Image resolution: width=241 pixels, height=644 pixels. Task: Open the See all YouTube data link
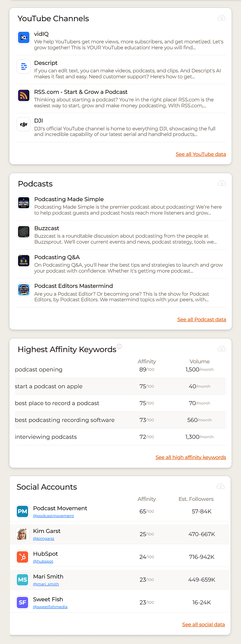201,154
